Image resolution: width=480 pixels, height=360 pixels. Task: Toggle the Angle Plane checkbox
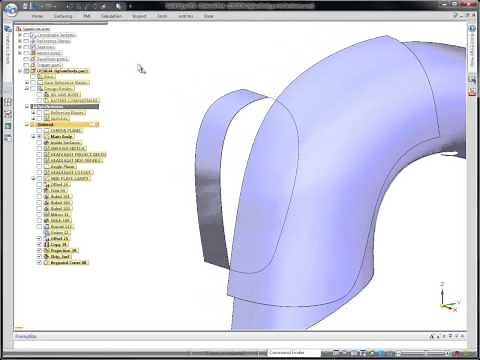(39, 167)
